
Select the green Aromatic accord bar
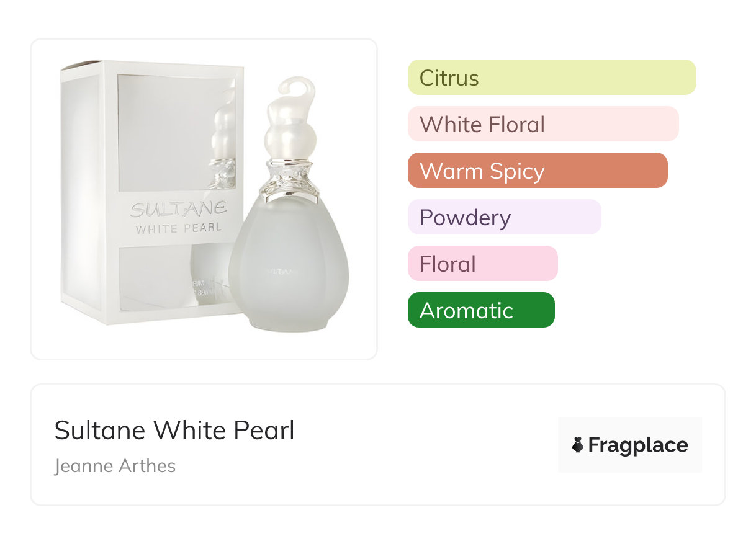pyautogui.click(x=480, y=310)
